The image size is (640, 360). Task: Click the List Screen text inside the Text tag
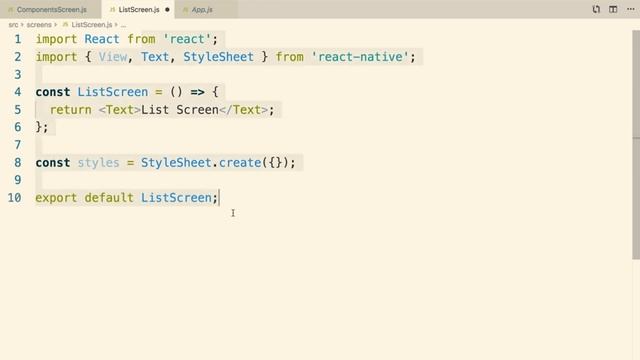[180, 110]
